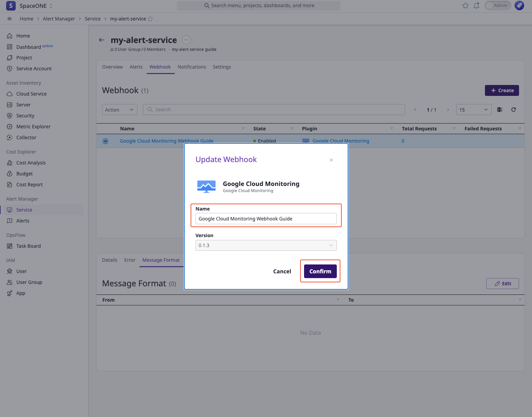The height and width of the screenshot is (417, 532).
Task: Open the favorites star in top bar
Action: (465, 5)
